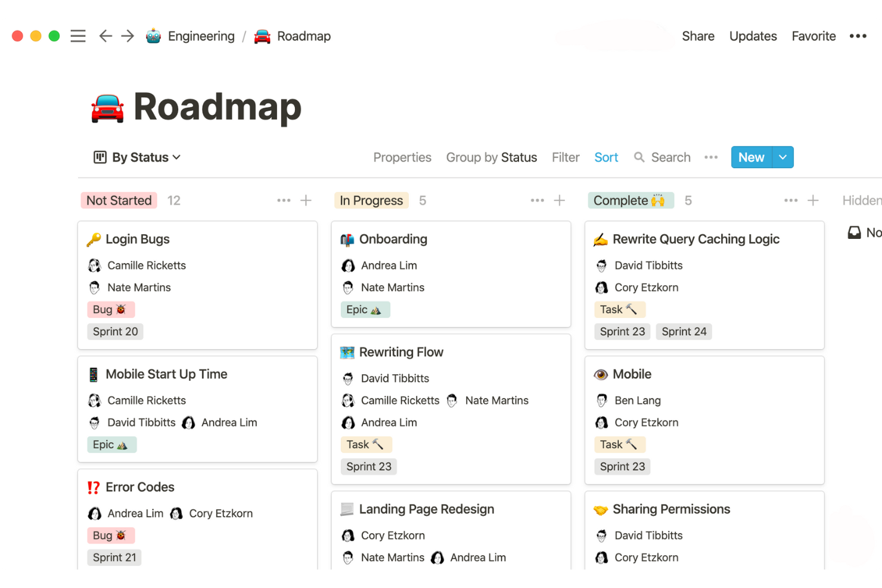Click the Share button
Image resolution: width=882 pixels, height=588 pixels.
(x=698, y=36)
